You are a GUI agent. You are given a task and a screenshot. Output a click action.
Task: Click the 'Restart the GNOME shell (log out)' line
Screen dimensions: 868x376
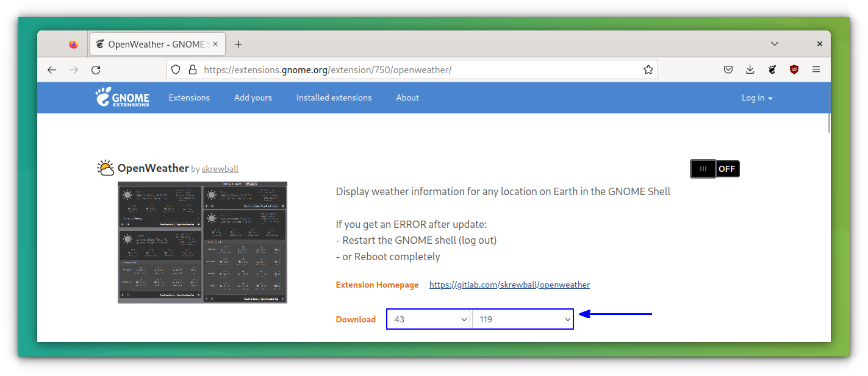(x=417, y=240)
